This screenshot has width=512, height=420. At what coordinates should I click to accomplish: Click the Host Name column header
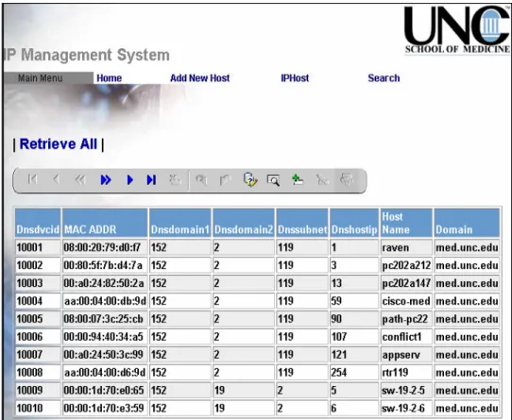click(x=406, y=223)
